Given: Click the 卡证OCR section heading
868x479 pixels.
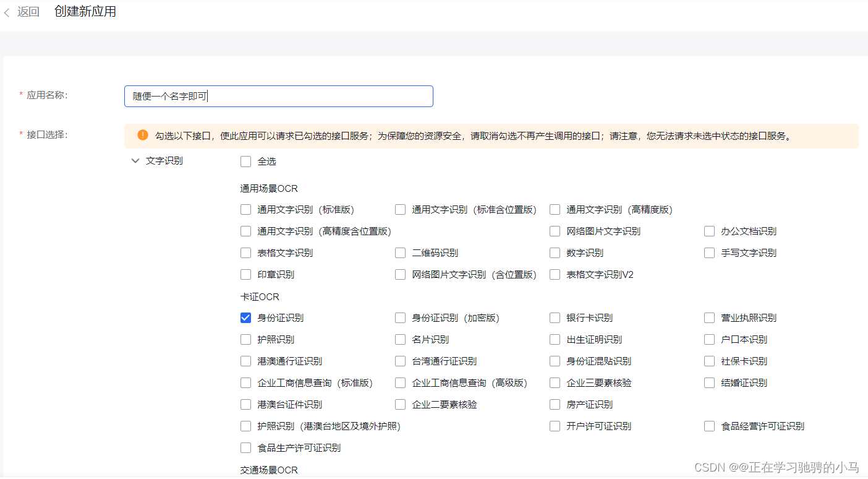Looking at the screenshot, I should click(260, 297).
